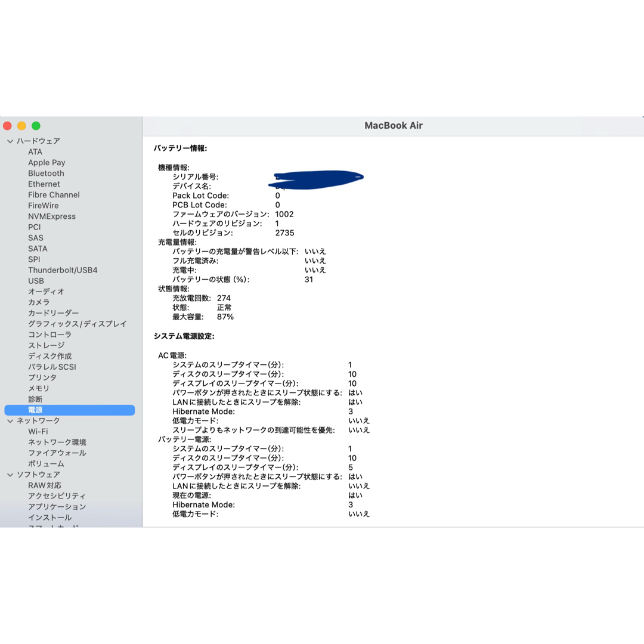Select RAW 対応 under ソフトウェア
Image resolution: width=644 pixels, height=644 pixels.
click(x=45, y=485)
